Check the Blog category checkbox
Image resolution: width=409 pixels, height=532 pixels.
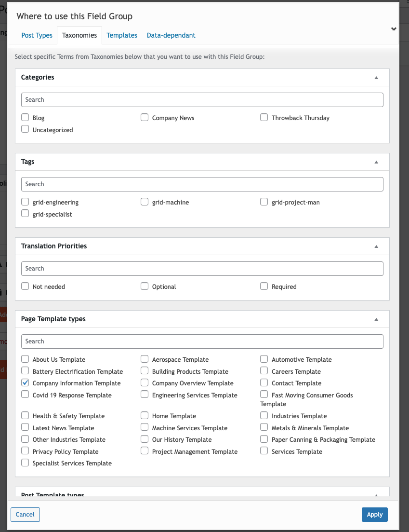pos(25,117)
